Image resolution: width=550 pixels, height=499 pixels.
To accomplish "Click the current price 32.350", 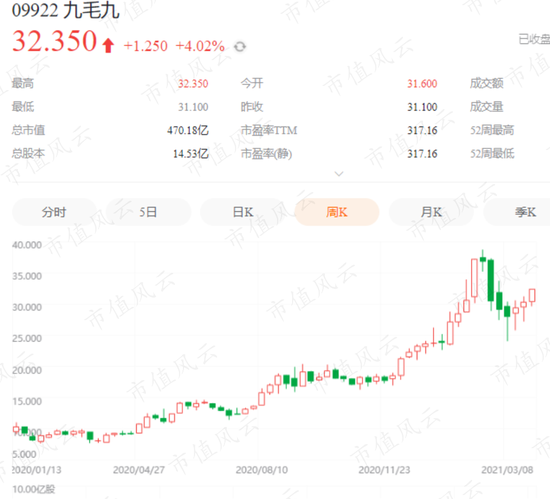I will pos(54,41).
